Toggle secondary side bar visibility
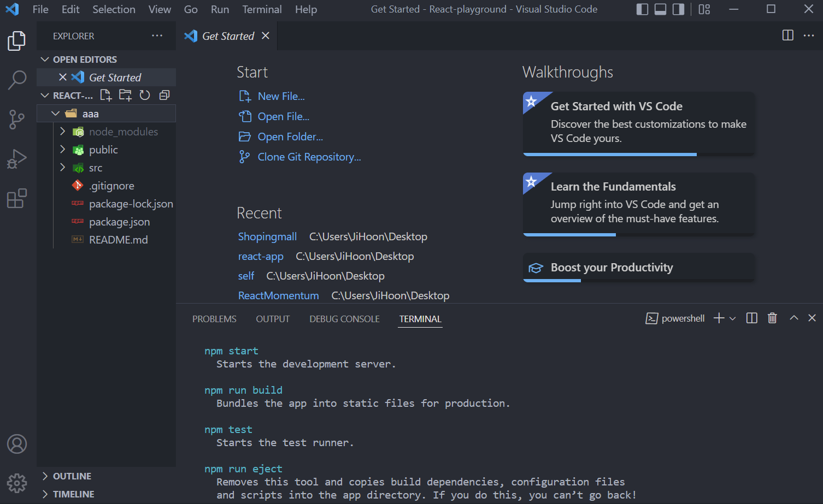The width and height of the screenshot is (823, 504). click(x=679, y=9)
